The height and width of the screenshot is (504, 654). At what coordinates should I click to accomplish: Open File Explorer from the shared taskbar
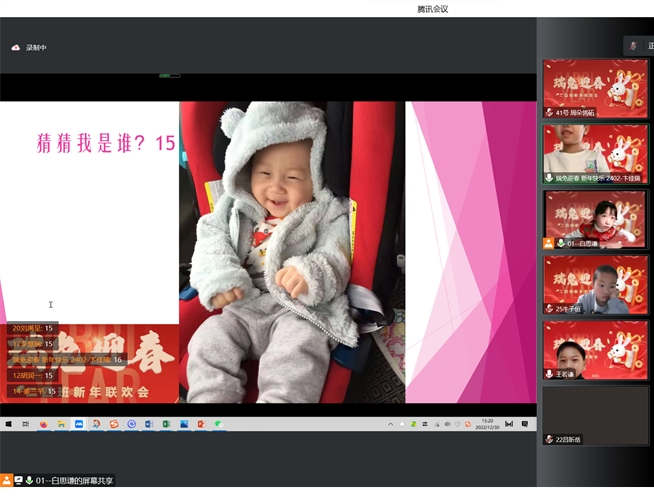click(x=61, y=424)
